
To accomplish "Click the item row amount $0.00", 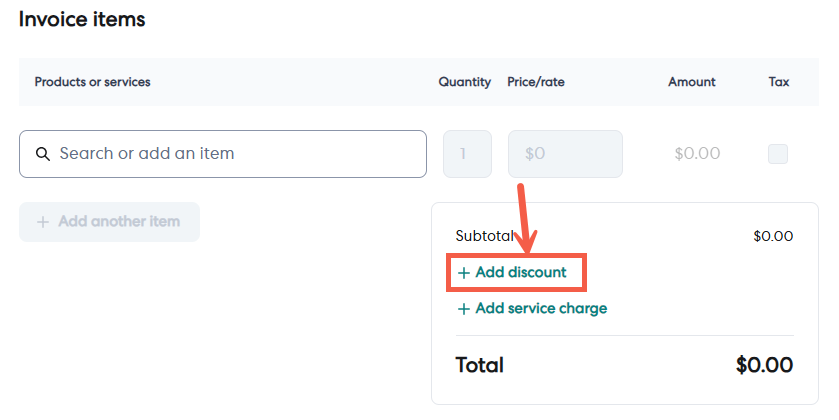I will 699,154.
